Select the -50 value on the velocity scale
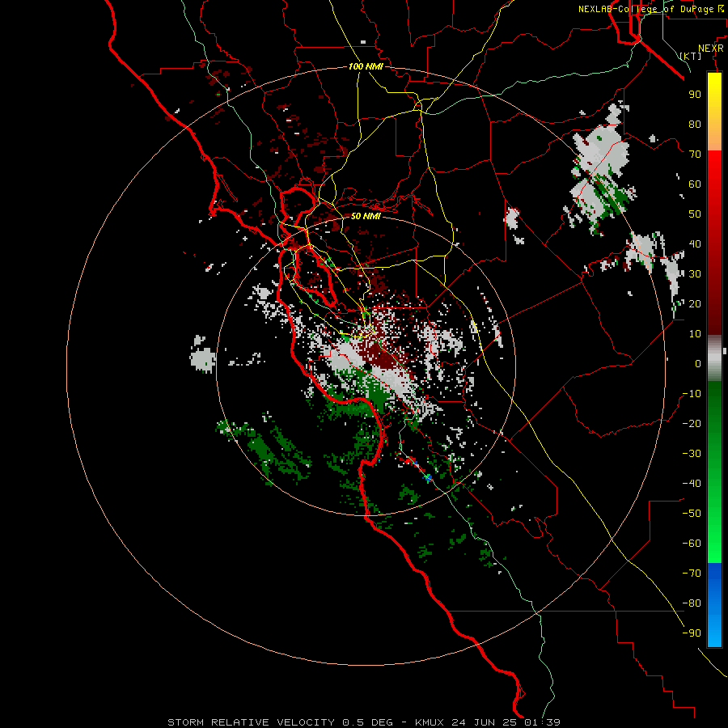This screenshot has height=728, width=728. [692, 513]
